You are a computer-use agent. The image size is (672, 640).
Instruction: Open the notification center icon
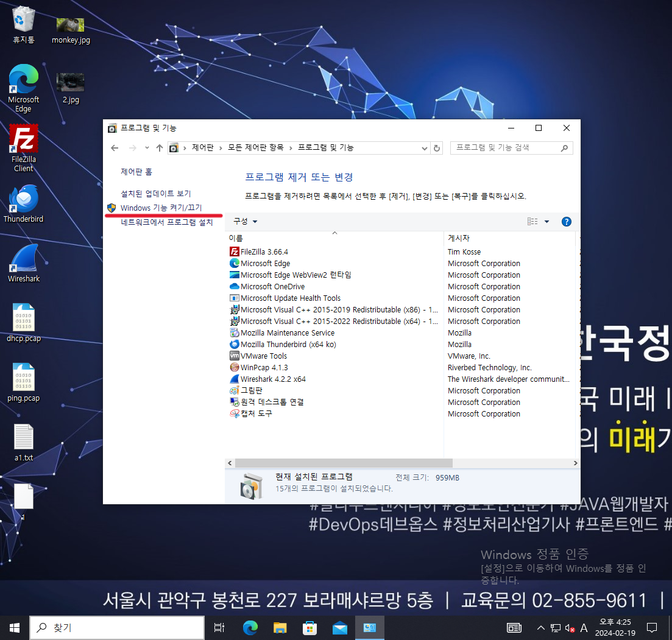coord(652,628)
